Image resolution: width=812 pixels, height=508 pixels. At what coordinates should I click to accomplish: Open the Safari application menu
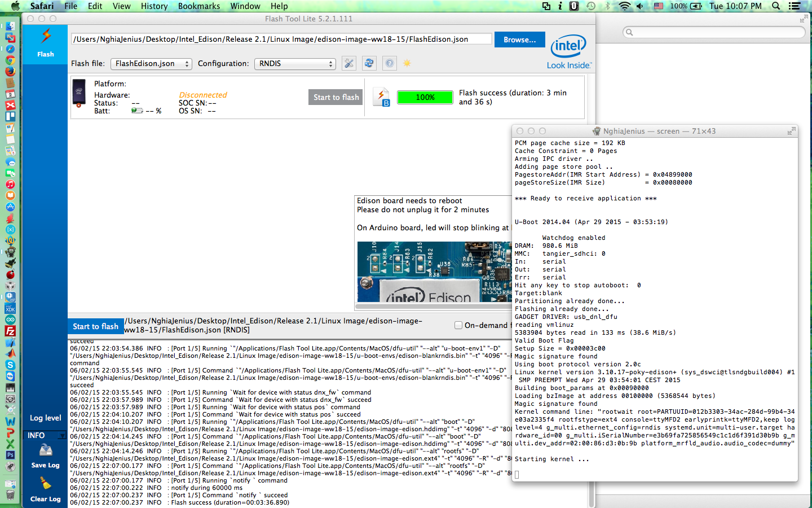42,6
